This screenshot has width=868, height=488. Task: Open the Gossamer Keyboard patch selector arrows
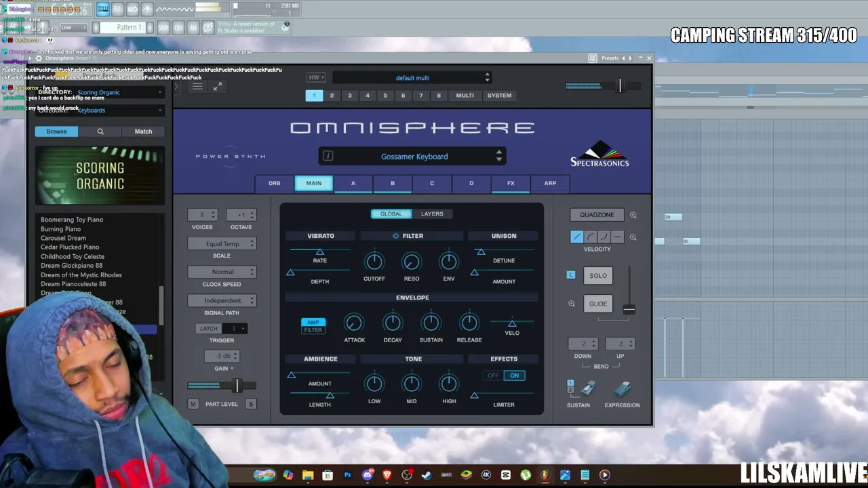[499, 157]
